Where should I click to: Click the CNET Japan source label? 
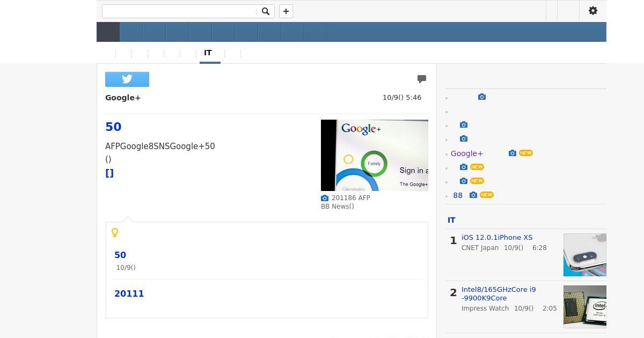(480, 248)
